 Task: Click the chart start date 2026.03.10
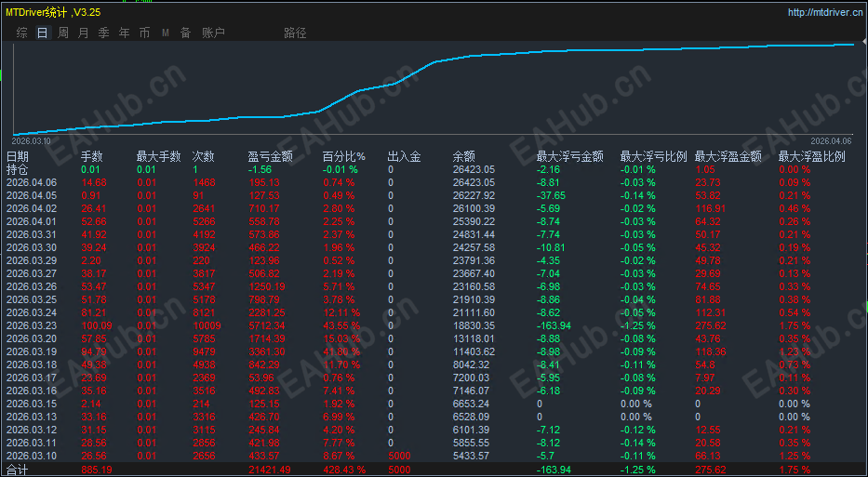(31, 141)
